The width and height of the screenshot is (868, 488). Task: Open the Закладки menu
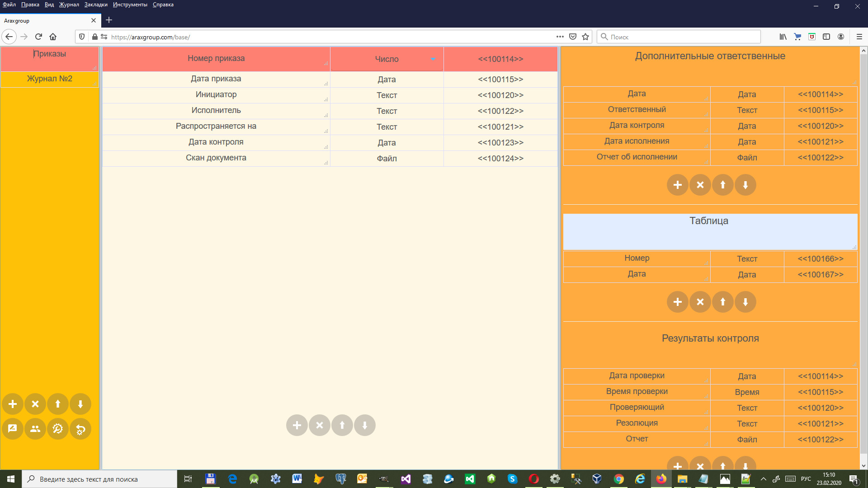click(x=96, y=5)
